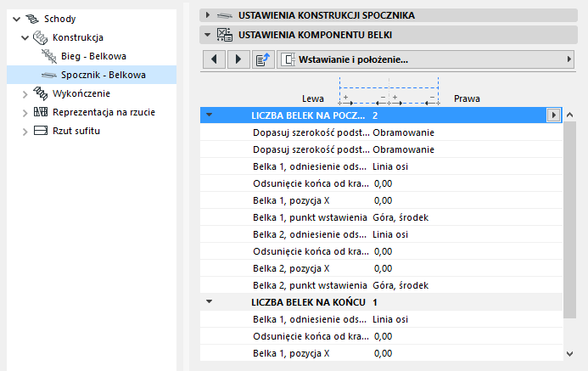Viewport: 588px width, 371px height.
Task: Go to previous settings page arrow
Action: coord(214,59)
